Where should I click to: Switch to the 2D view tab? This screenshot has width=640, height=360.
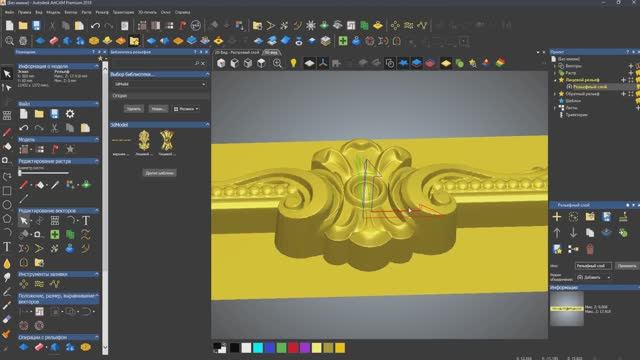237,52
